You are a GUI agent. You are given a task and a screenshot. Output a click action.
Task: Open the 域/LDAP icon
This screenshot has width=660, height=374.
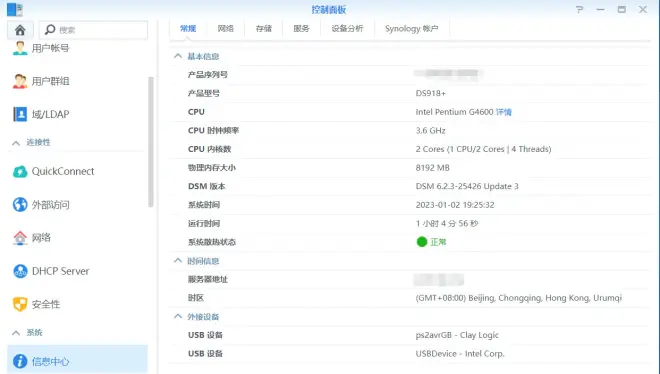[x=20, y=114]
